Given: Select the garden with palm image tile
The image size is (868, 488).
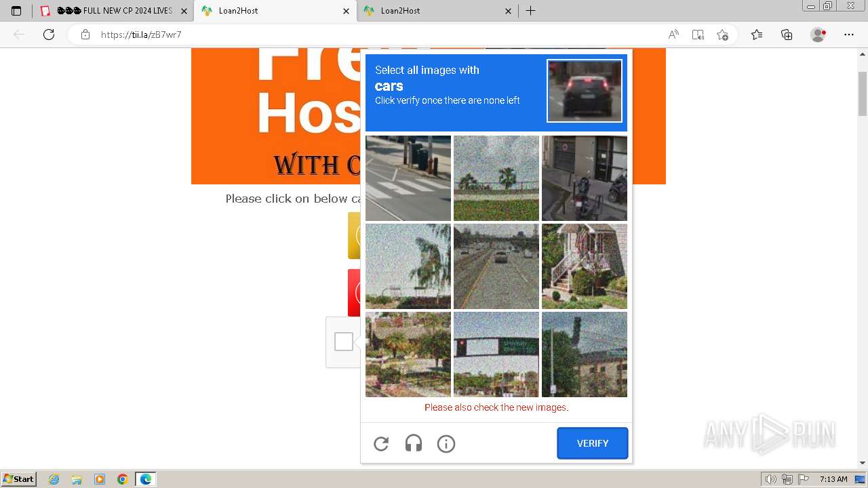Looking at the screenshot, I should 408,354.
